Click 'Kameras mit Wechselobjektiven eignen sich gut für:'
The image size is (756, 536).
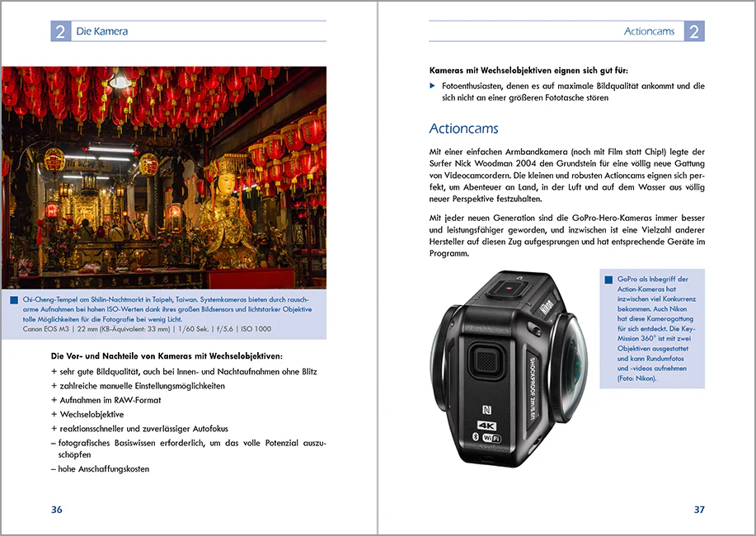[x=529, y=70]
